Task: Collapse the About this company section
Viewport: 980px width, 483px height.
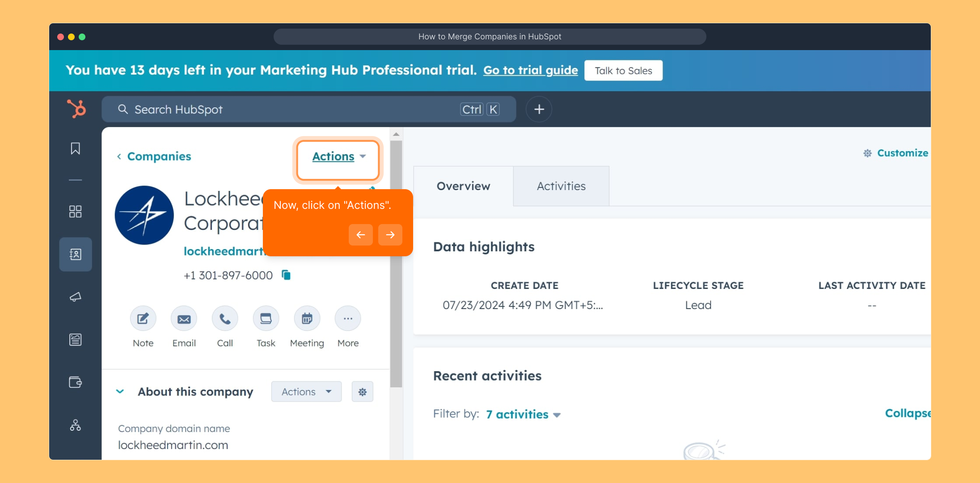Action: [x=120, y=392]
